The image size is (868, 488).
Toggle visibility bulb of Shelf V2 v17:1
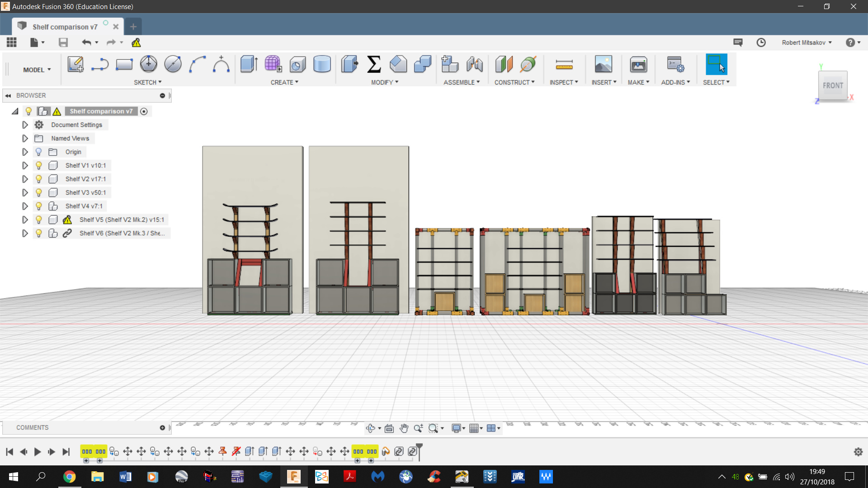39,179
